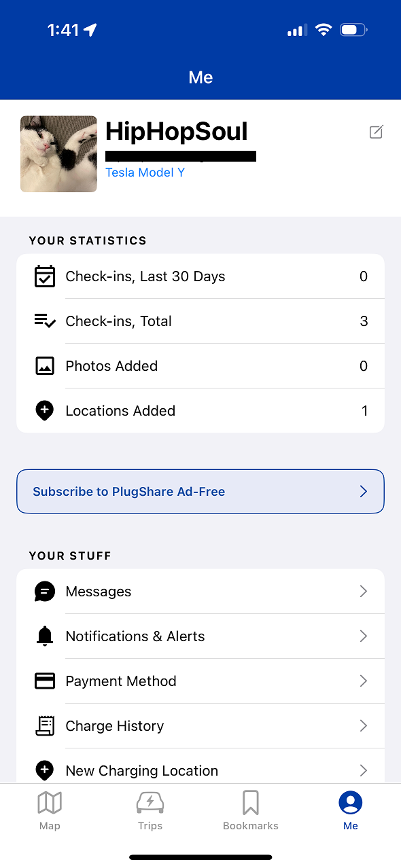Open the Charge History receipt icon

[45, 726]
